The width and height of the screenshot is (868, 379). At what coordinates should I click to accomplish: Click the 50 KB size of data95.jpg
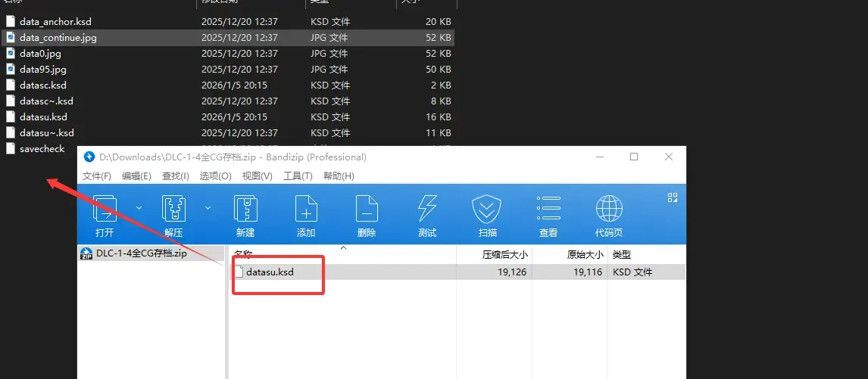click(x=439, y=69)
